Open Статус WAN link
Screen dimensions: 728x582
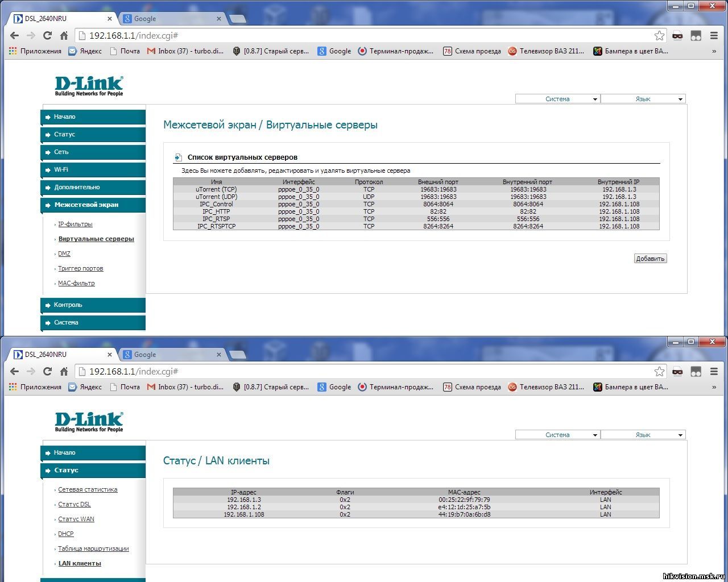[76, 519]
